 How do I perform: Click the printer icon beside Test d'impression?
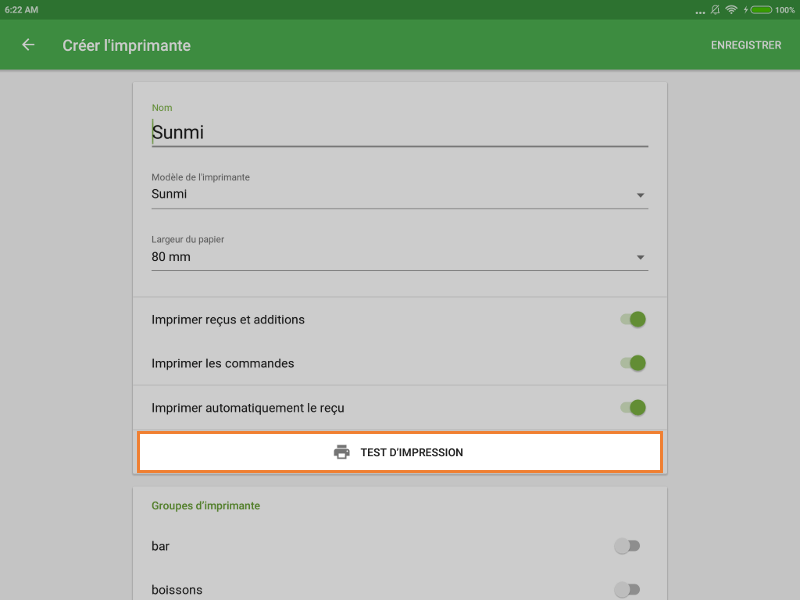342,452
